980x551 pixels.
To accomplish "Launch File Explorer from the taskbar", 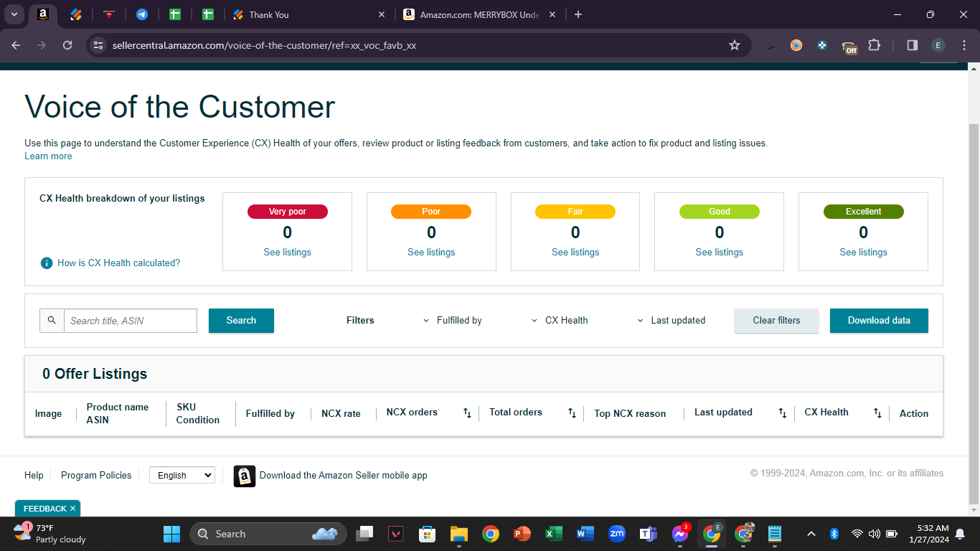I will (x=459, y=534).
